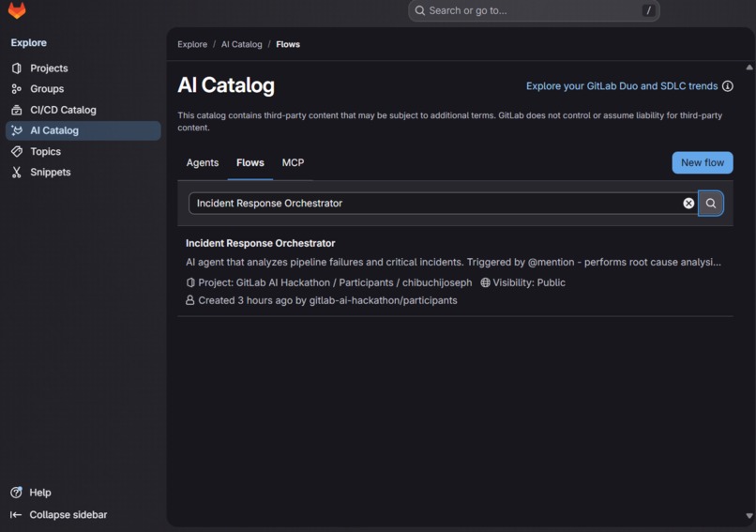Click the user icon next to Created
This screenshot has height=532, width=756.
coord(190,300)
